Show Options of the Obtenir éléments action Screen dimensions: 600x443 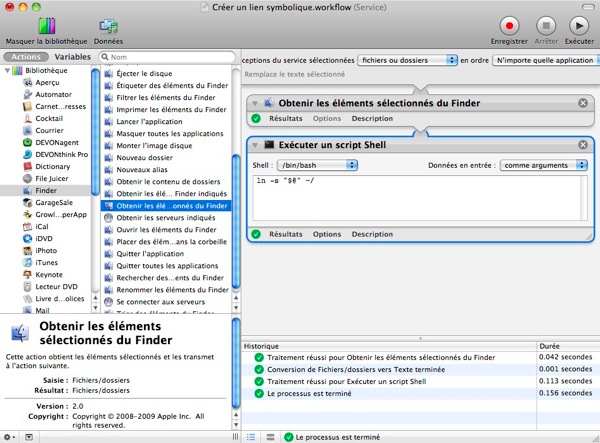tap(327, 119)
